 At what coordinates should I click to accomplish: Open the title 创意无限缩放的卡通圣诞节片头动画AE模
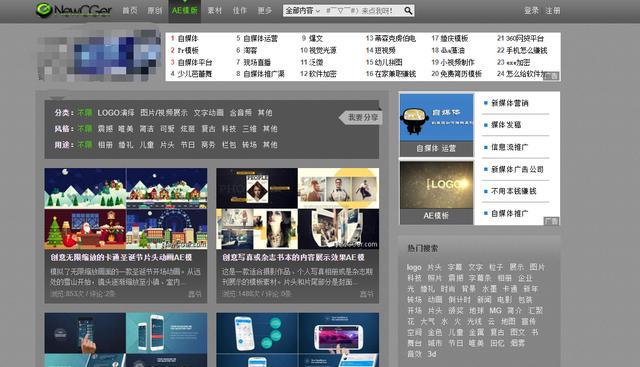121,257
